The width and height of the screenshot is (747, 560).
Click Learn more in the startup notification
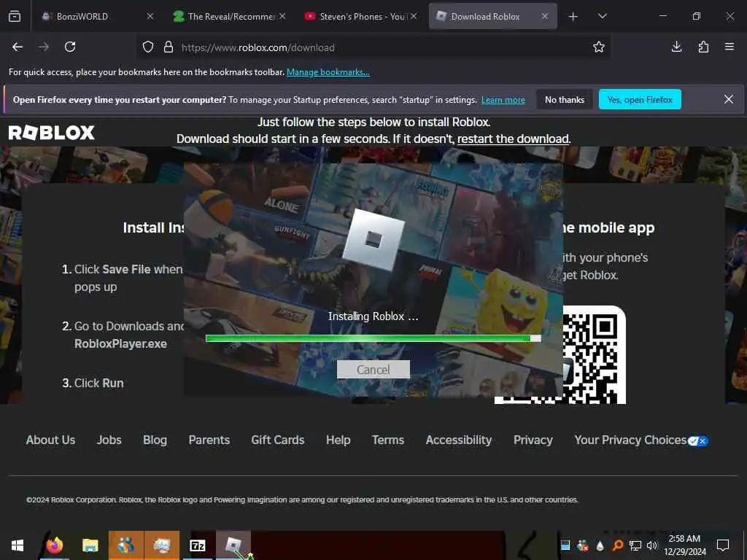click(503, 100)
